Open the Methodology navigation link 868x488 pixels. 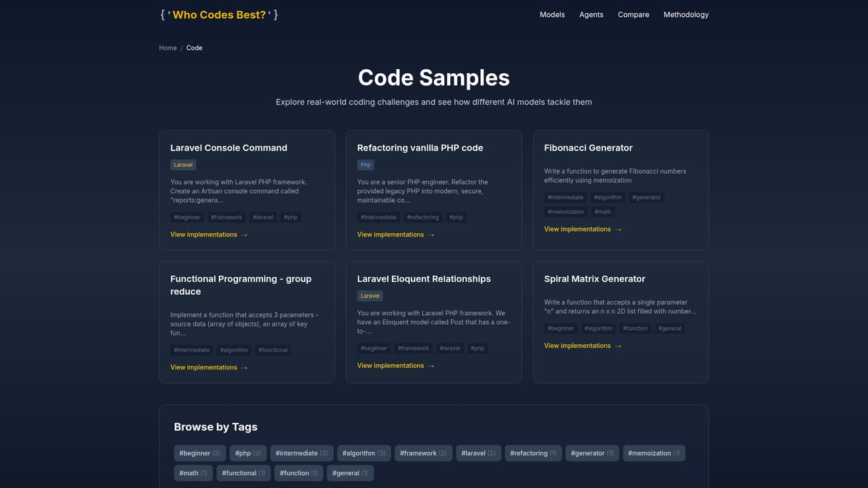click(x=686, y=14)
